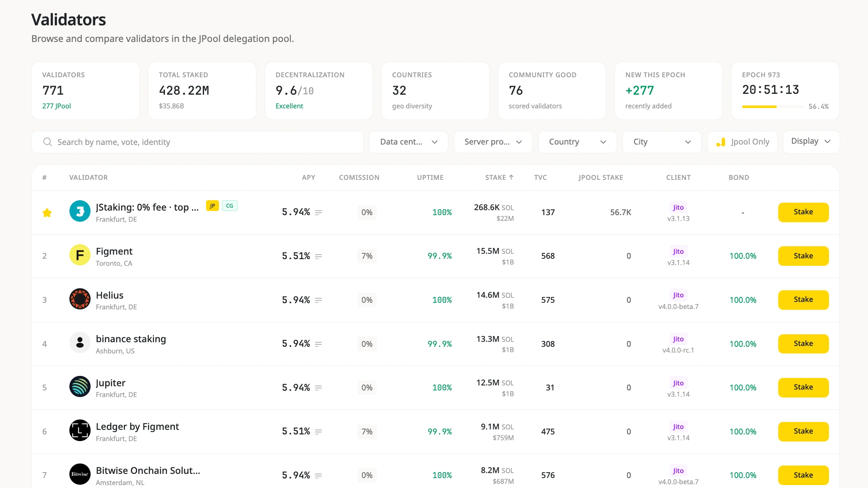Open APY details icon for binance staking
This screenshot has width=868, height=488.
(x=319, y=344)
